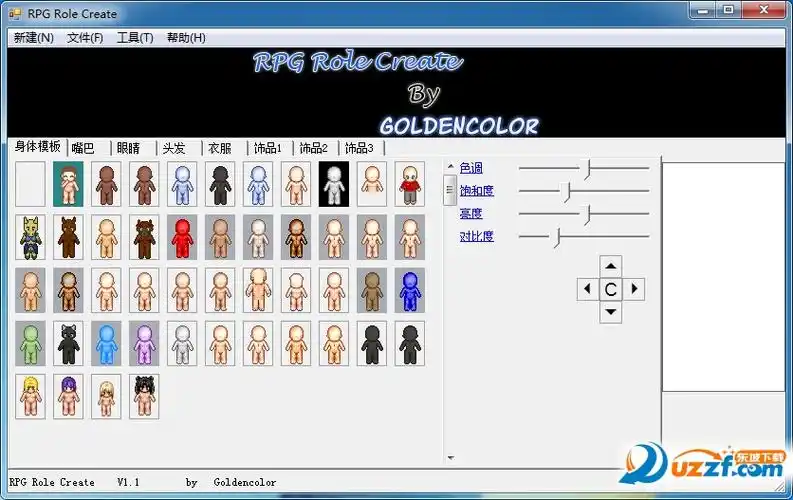This screenshot has height=500, width=793.
Task: Switch to the 身体模板 tab
Action: [x=37, y=147]
